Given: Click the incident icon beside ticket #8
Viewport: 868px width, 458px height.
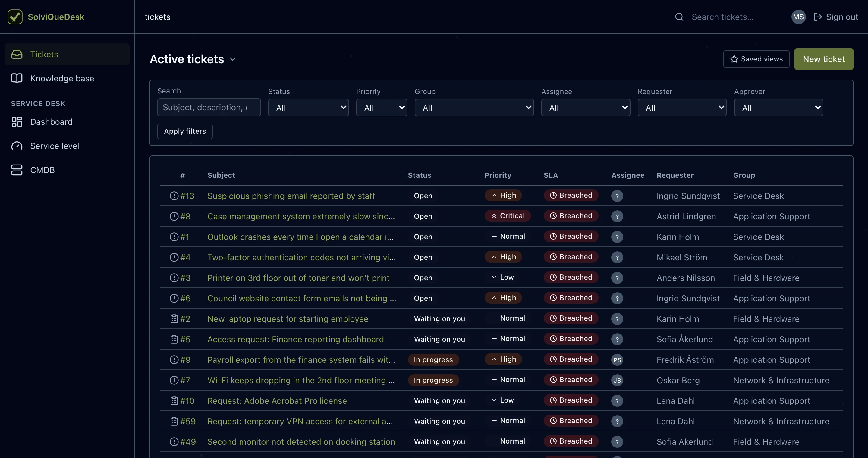Looking at the screenshot, I should click(x=174, y=216).
